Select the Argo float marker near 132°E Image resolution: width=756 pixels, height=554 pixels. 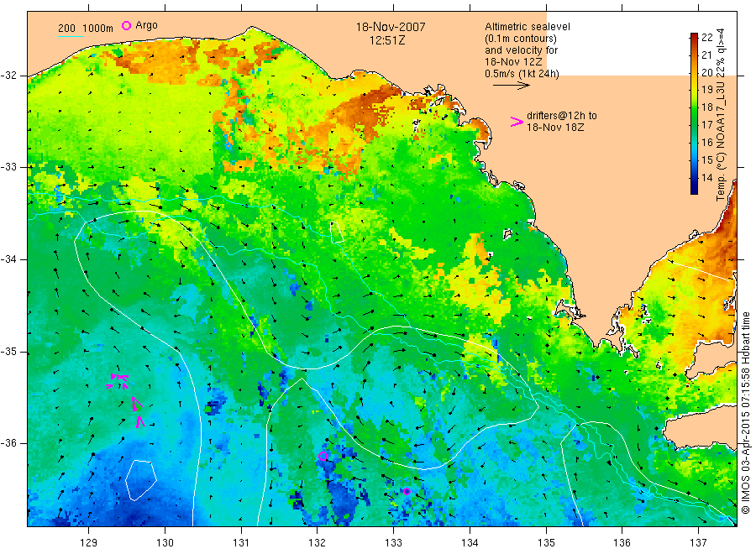tap(323, 456)
